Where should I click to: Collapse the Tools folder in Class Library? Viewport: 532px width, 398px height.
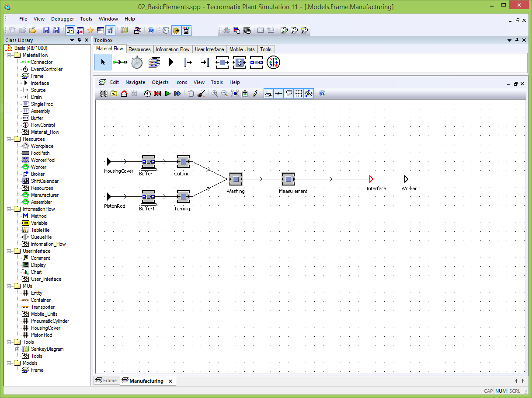pyautogui.click(x=9, y=342)
